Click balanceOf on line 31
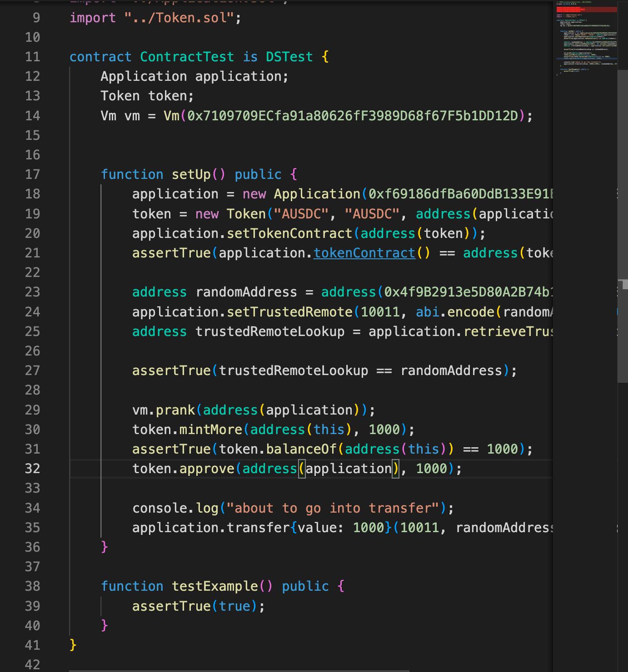 coord(301,449)
